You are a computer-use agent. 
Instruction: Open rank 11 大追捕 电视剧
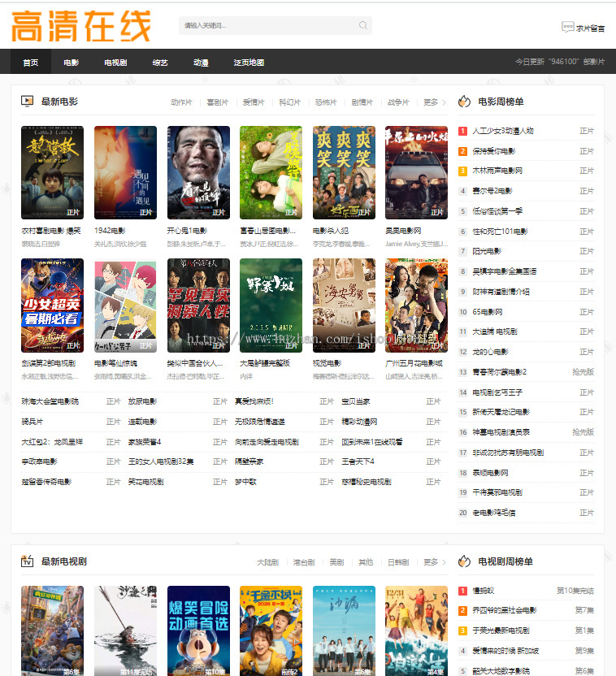(495, 331)
